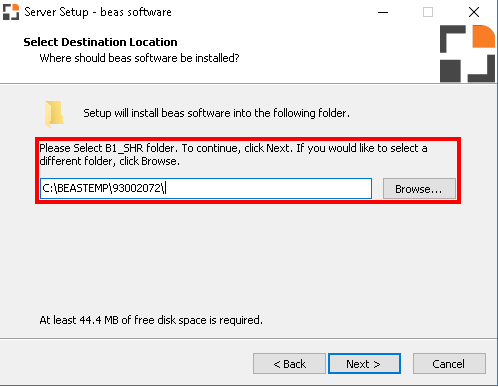Screen dimensions: 498x387
Task: Focus the destination folder path field
Action: coord(206,188)
